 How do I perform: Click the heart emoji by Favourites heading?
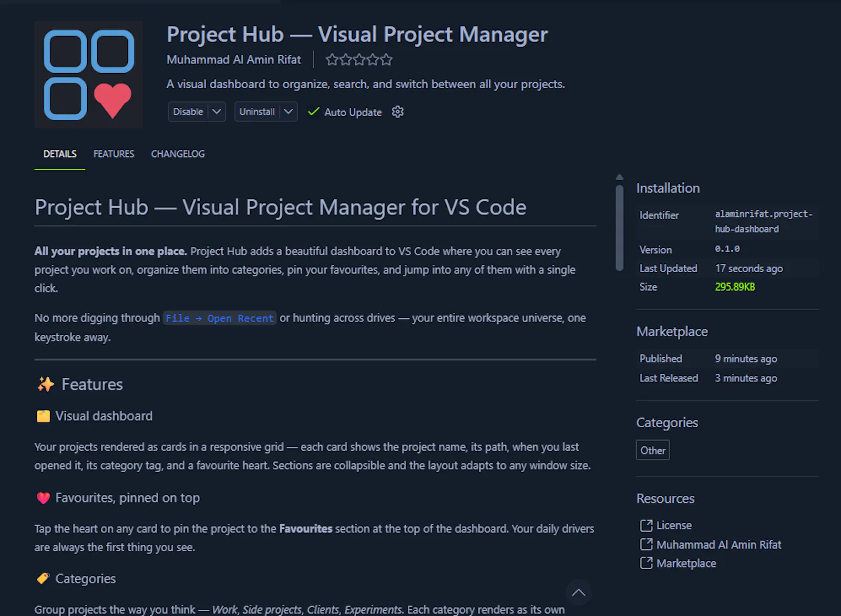[43, 498]
